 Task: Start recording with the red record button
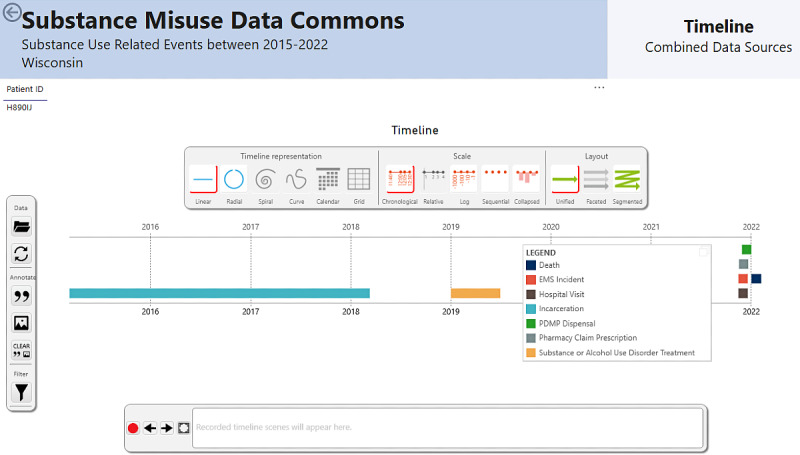point(133,428)
